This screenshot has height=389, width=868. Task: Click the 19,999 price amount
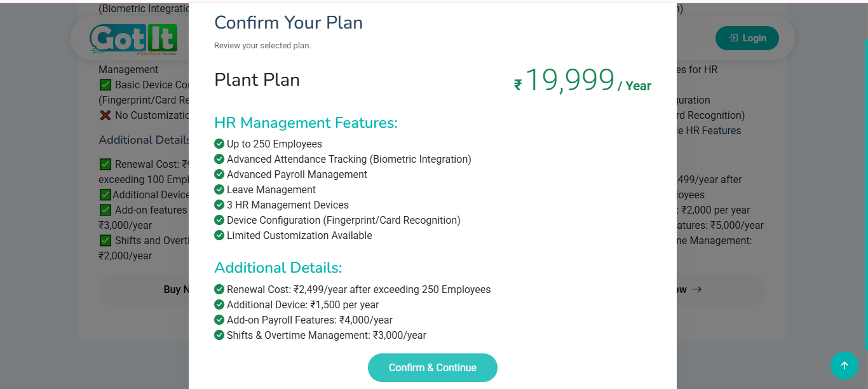pos(570,81)
